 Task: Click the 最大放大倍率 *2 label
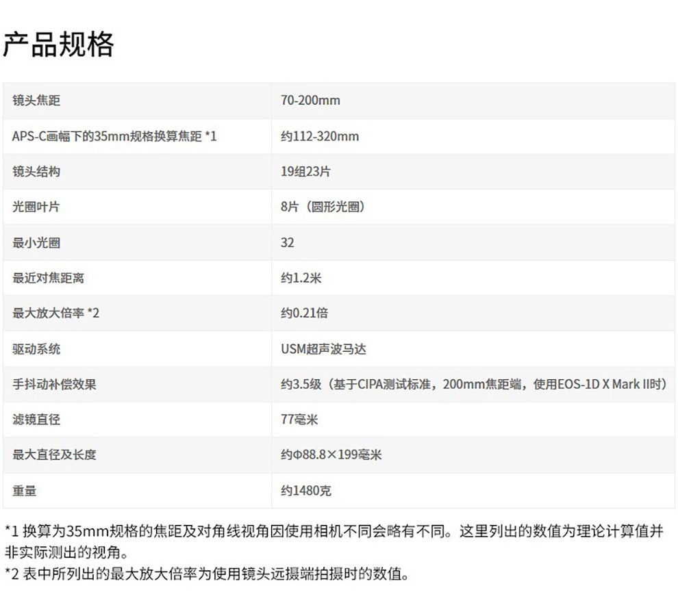pos(55,313)
